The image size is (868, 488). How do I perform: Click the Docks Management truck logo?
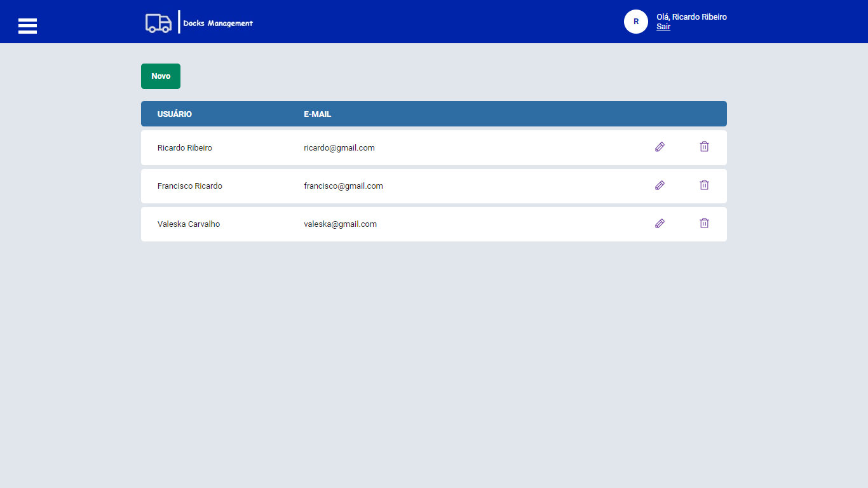(x=158, y=23)
